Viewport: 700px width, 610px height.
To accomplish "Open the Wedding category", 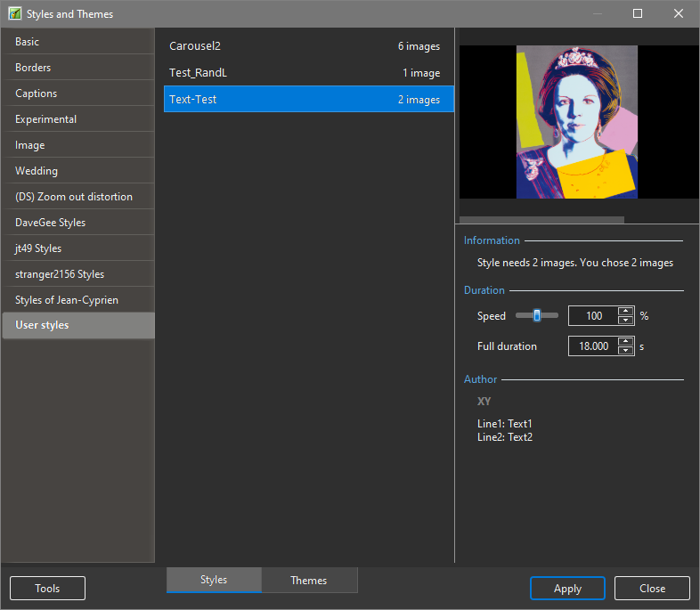I will pos(77,171).
